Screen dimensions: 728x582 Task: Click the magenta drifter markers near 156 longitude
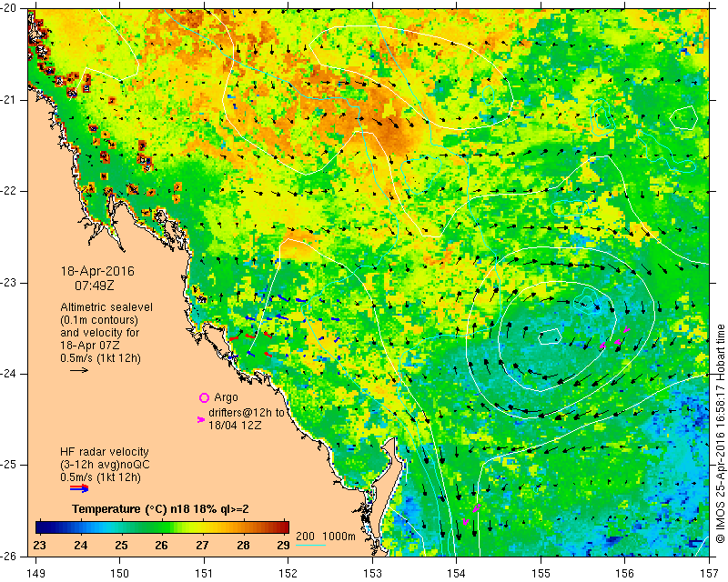click(614, 338)
